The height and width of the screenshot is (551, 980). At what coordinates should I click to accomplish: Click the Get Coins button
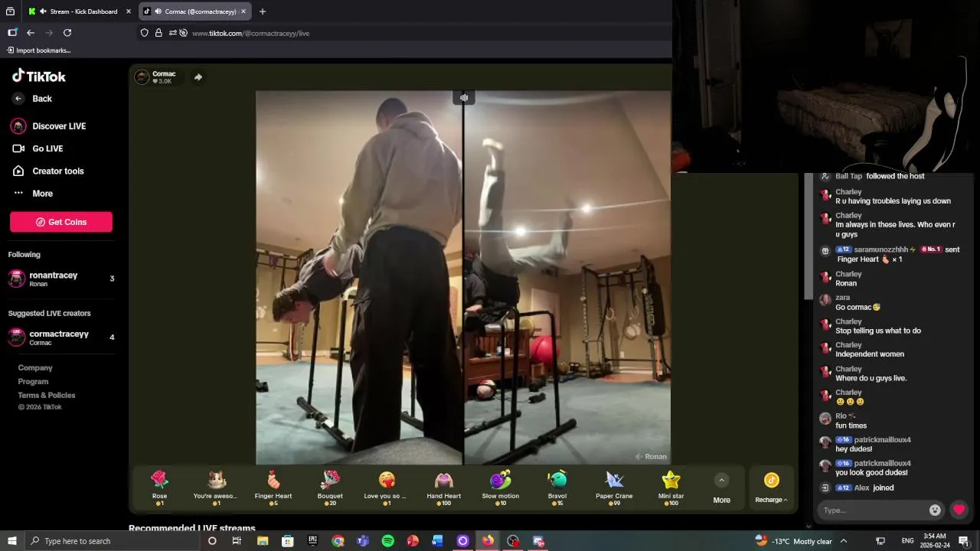(61, 222)
